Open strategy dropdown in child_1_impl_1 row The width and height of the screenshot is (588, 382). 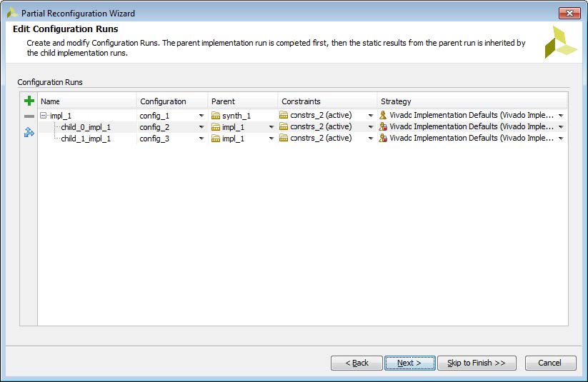coord(561,139)
